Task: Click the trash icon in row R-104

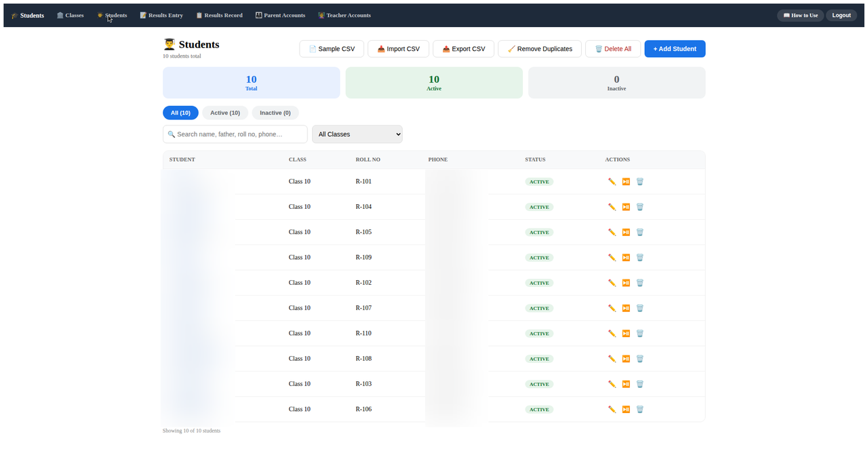Action: click(x=639, y=207)
